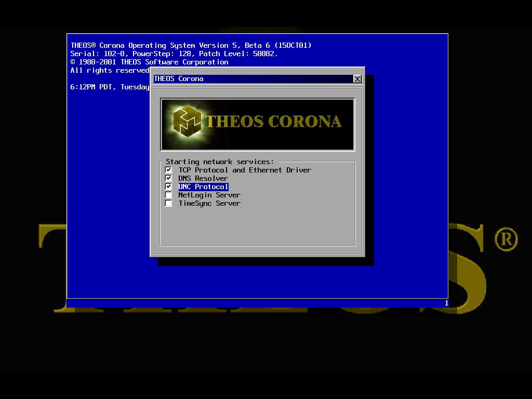
Task: Click the Serial and Patch Level line
Action: 174,54
